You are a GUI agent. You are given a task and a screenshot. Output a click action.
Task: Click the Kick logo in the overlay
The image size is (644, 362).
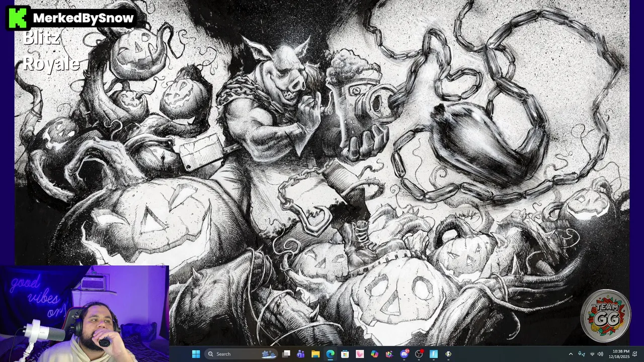point(18,18)
